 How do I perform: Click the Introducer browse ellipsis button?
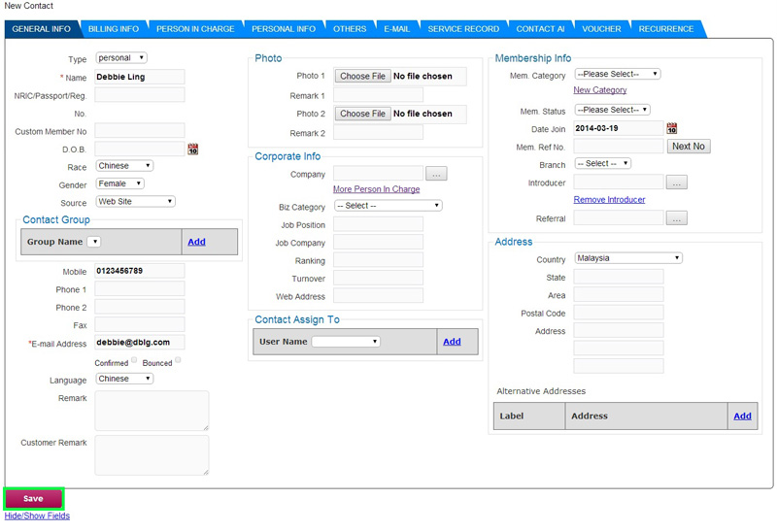click(x=676, y=183)
